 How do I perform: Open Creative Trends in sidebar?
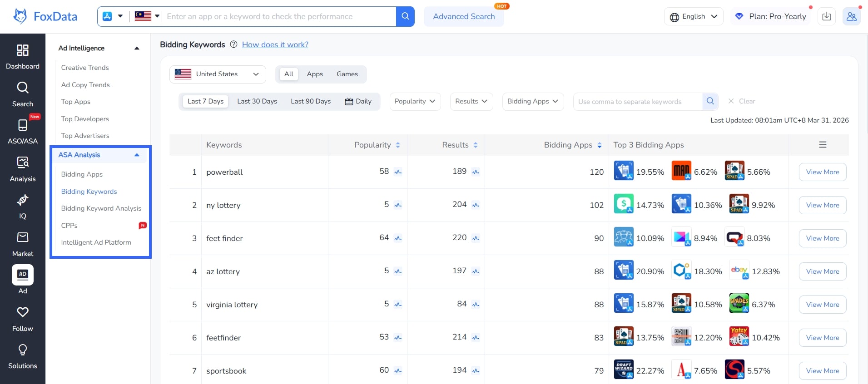[x=85, y=68]
